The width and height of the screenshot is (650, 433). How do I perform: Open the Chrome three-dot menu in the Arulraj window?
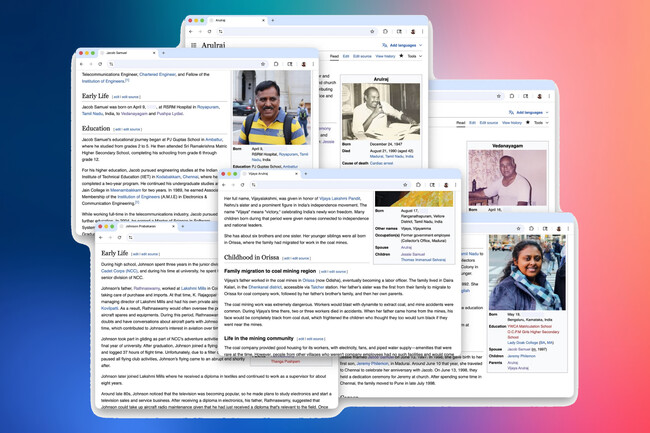[x=423, y=31]
